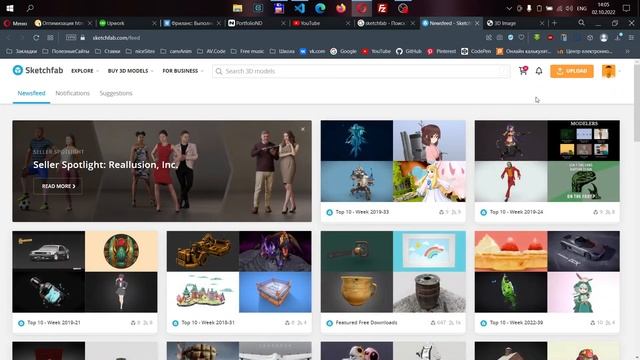Open Visual Studio Code from taskbar

coord(300,8)
